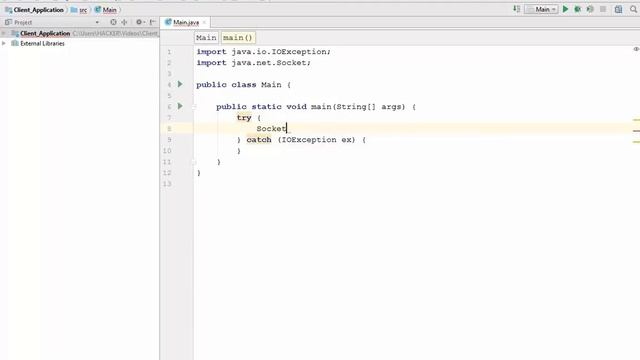640x360 pixels.
Task: Hide the Project tool window with the hide icon
Action: click(x=153, y=22)
